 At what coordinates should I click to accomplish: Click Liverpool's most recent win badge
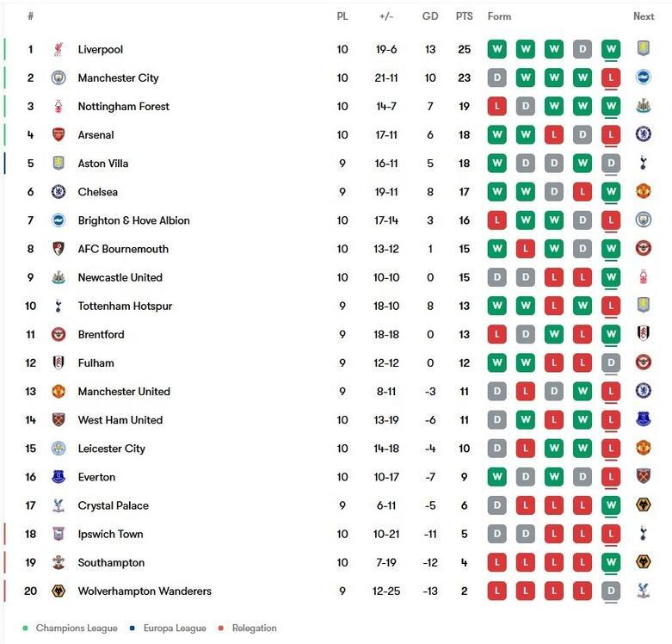pos(611,50)
